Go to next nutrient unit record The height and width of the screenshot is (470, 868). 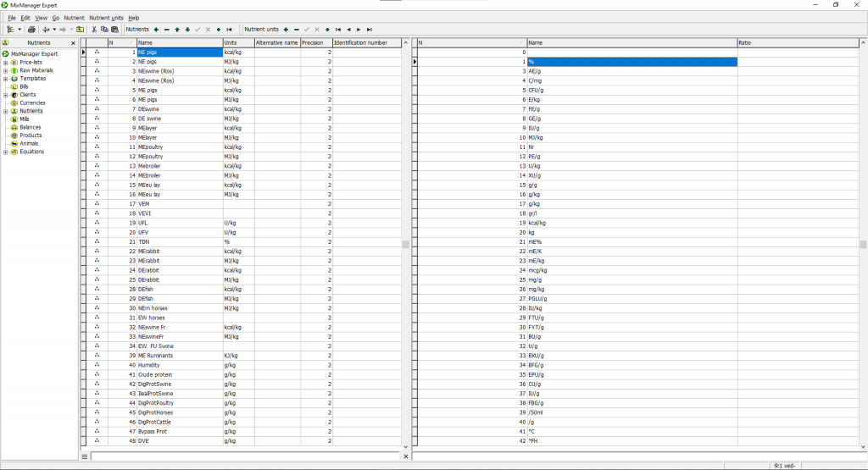(359, 30)
